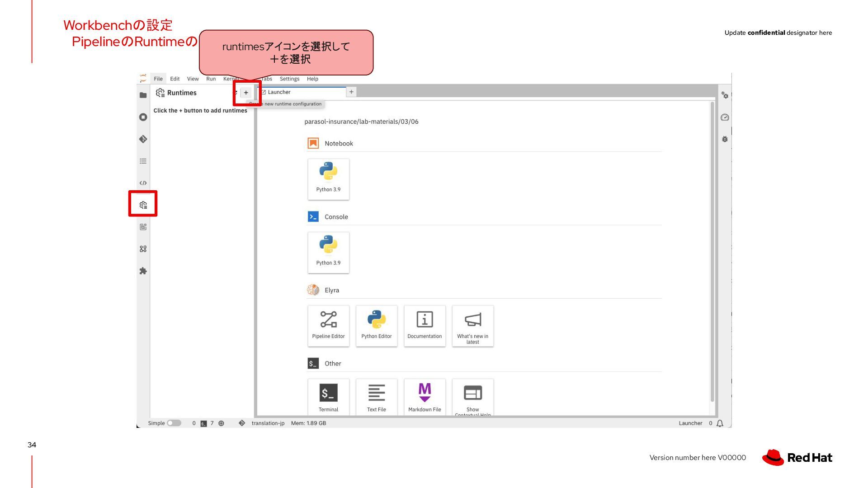The image size is (868, 488).
Task: Create a new Markdown File
Action: pyautogui.click(x=425, y=397)
